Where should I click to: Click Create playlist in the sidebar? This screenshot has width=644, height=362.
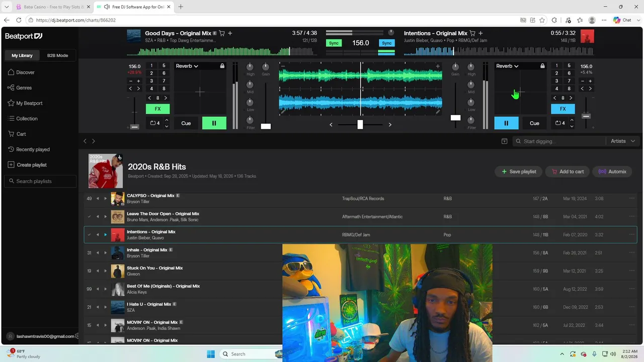point(27,165)
